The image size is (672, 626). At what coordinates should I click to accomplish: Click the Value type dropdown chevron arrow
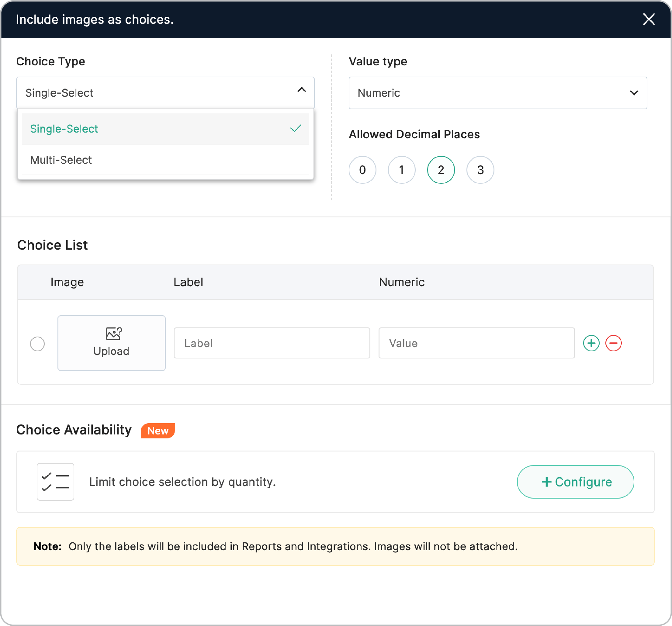[x=634, y=93]
